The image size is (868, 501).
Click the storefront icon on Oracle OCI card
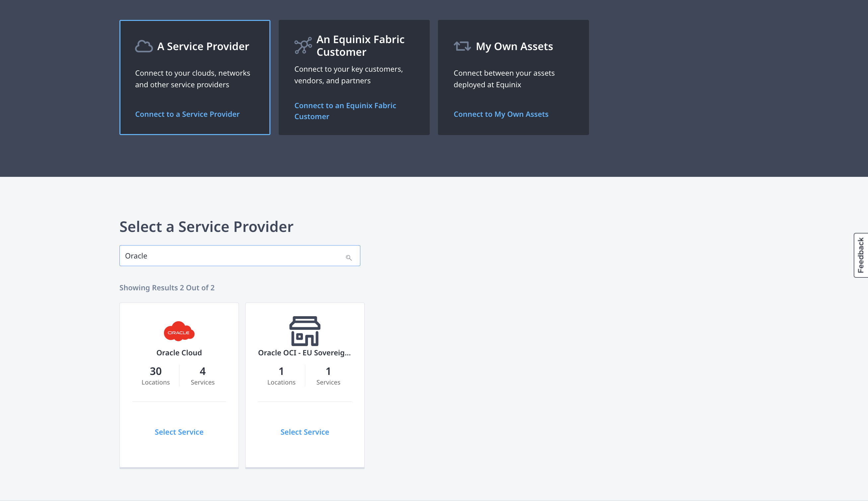(x=305, y=331)
